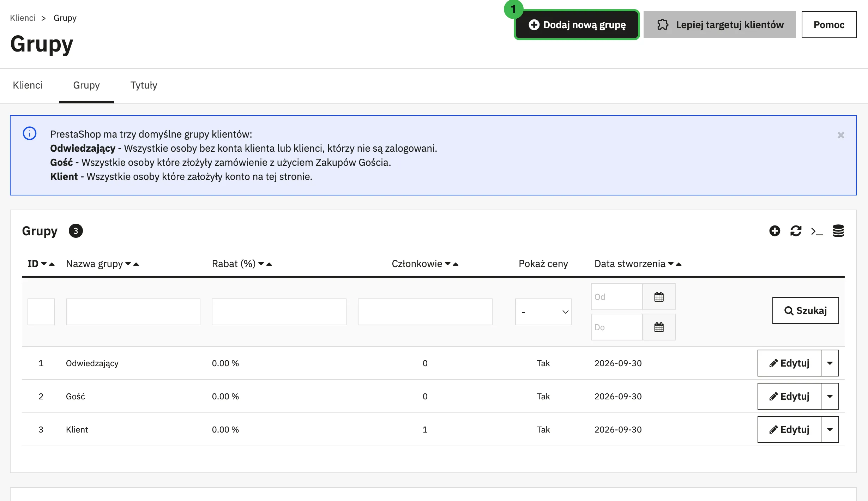Open the Do date calendar picker
868x501 pixels.
click(x=659, y=327)
